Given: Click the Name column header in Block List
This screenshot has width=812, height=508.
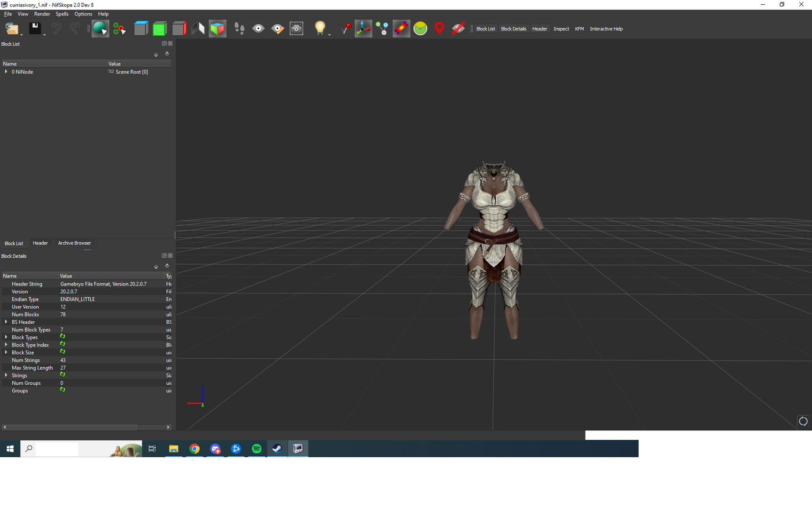Looking at the screenshot, I should pos(54,63).
